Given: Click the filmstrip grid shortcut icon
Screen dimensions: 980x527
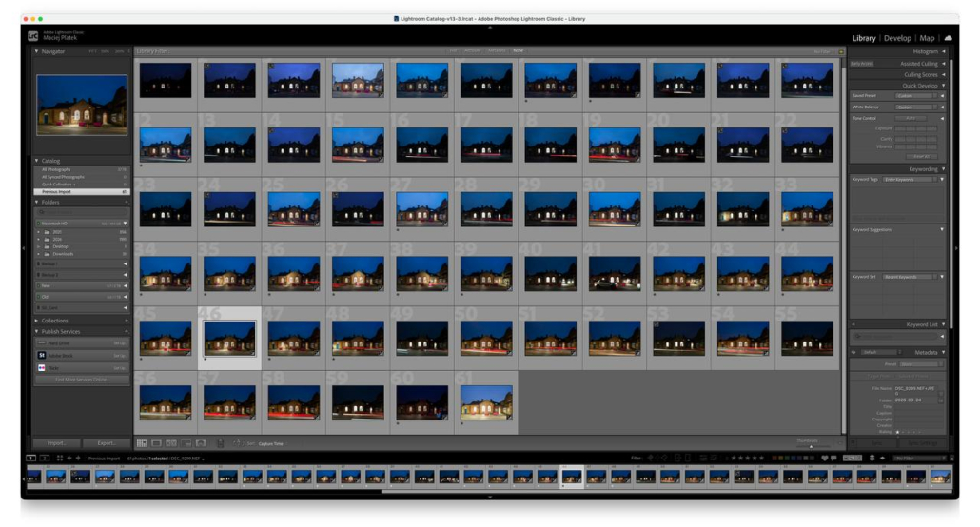Looking at the screenshot, I should [59, 459].
